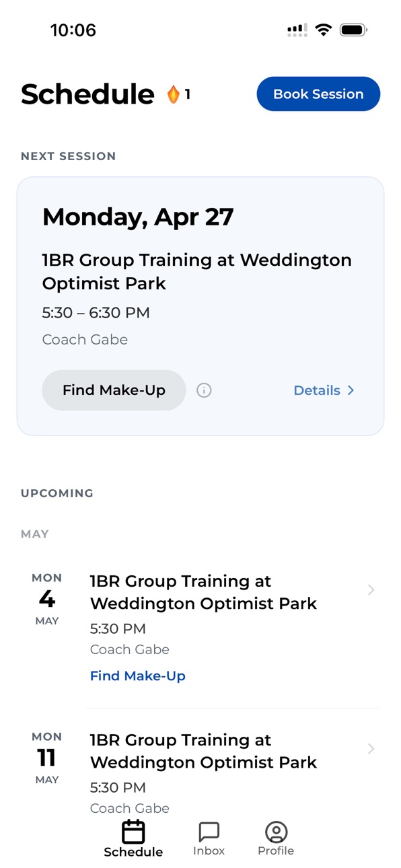Click the blue Find Make-Up link for May 4

pyautogui.click(x=138, y=676)
